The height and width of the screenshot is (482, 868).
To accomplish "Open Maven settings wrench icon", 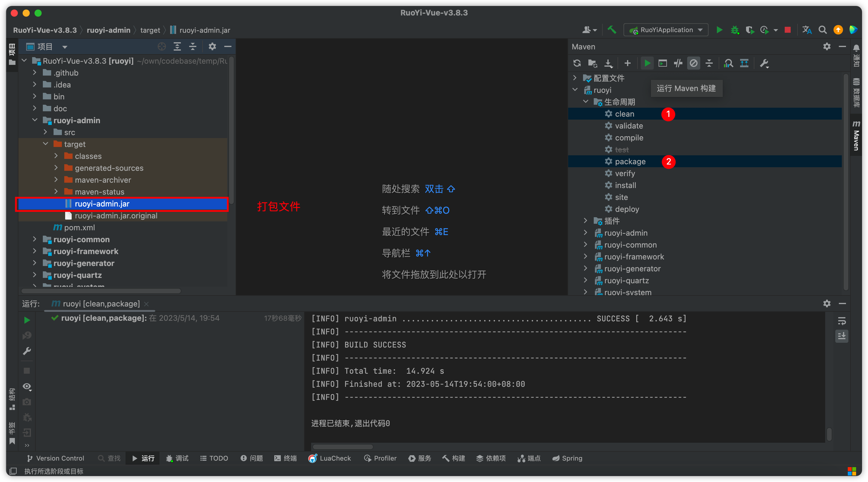I will tap(764, 63).
